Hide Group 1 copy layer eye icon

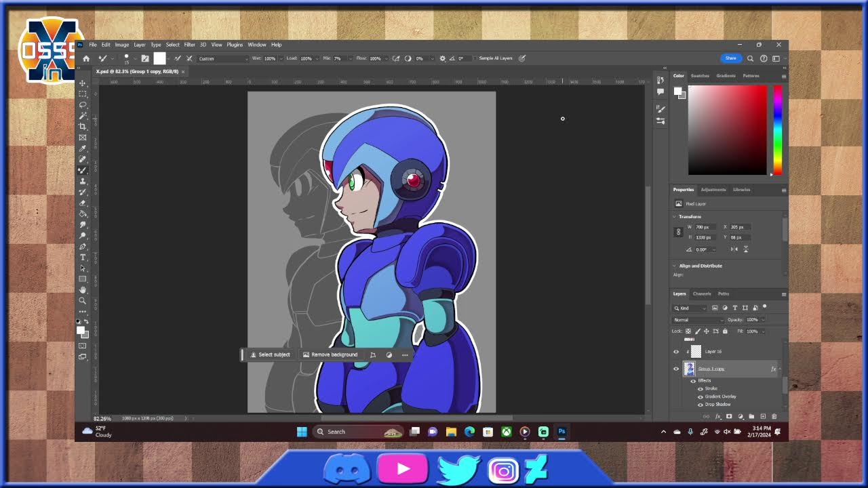point(675,369)
